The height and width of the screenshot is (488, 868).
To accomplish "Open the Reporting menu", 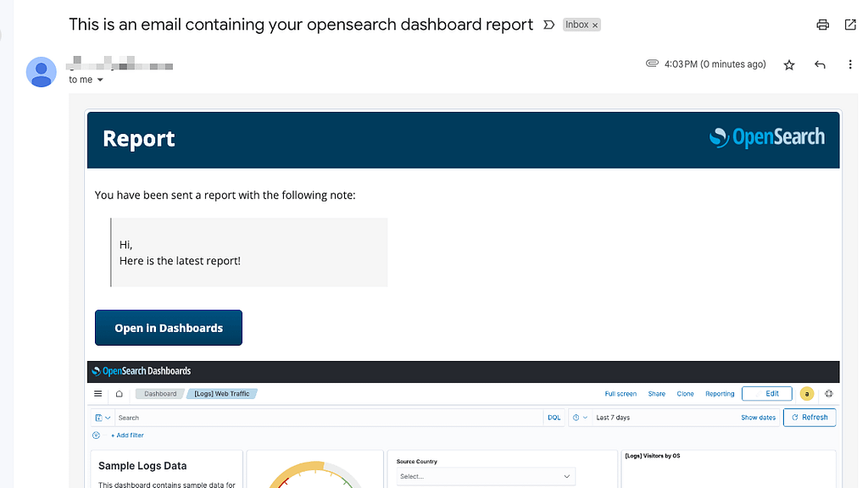I will (720, 393).
